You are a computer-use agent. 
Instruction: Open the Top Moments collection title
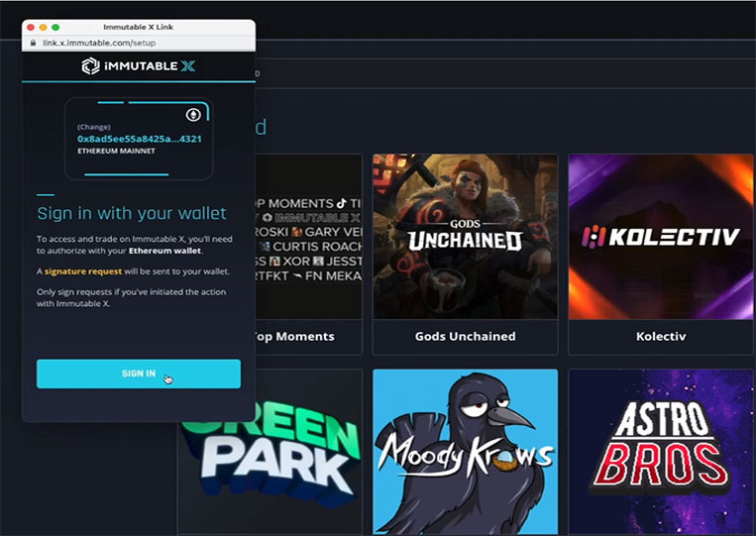click(x=294, y=337)
